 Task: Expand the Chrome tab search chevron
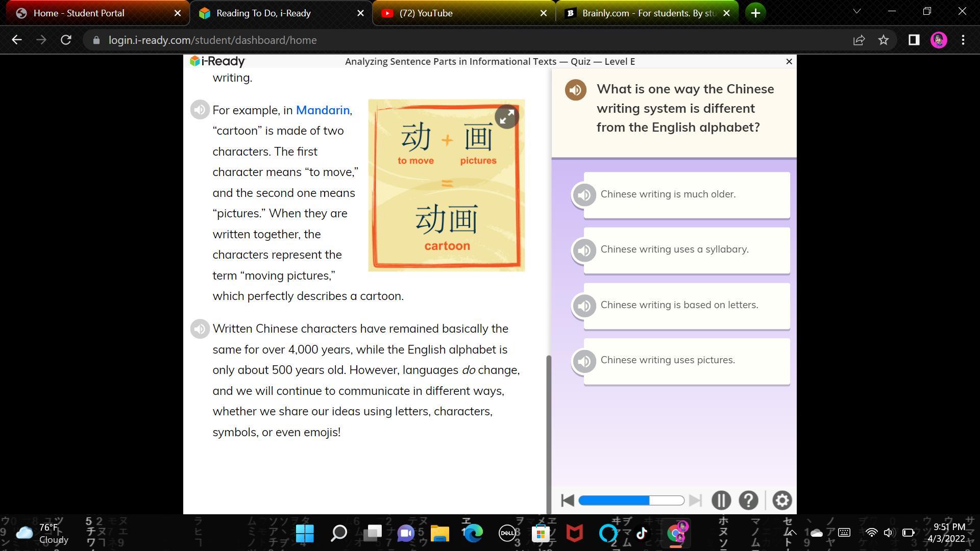pos(856,11)
